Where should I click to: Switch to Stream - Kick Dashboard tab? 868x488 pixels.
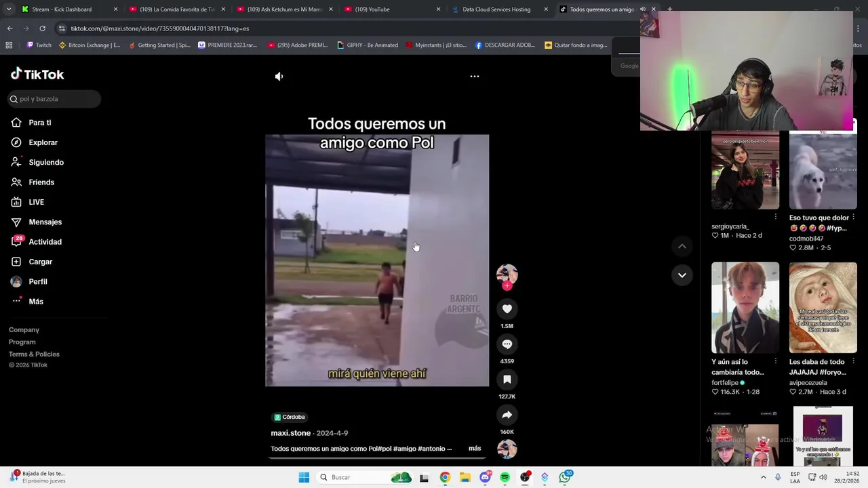(68, 9)
